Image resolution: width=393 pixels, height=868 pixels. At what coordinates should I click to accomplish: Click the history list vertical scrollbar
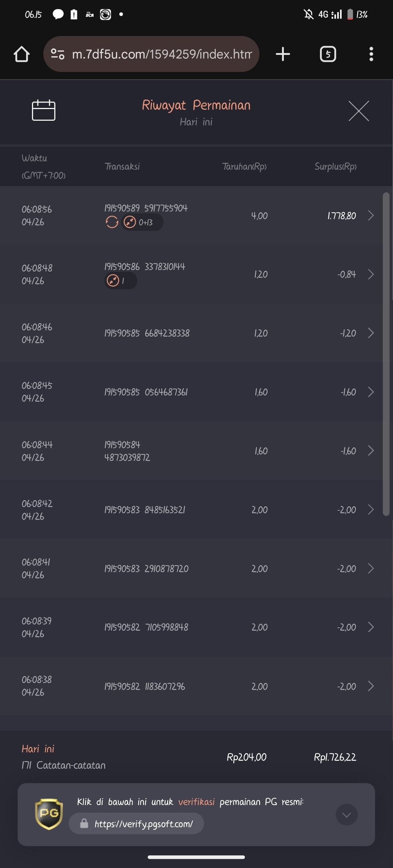[x=386, y=354]
